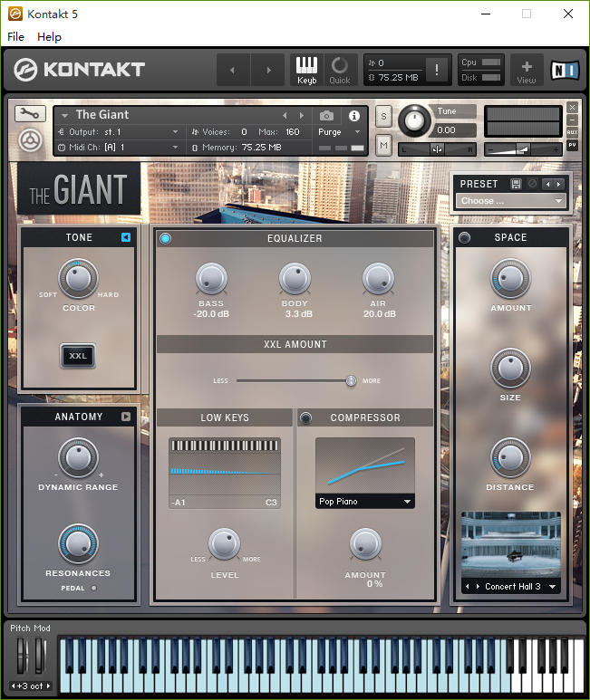The width and height of the screenshot is (590, 700).
Task: Remove instrument with X button
Action: [572, 107]
